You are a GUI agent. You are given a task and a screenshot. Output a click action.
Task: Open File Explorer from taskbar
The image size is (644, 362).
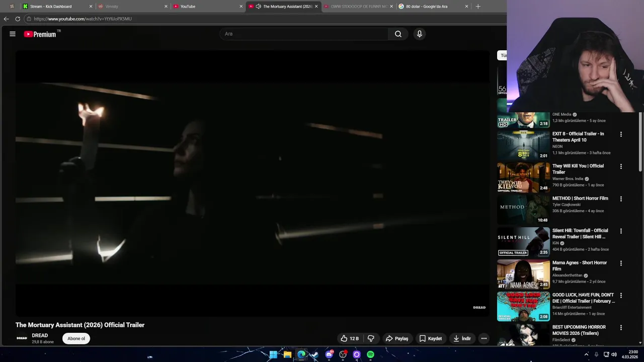pos(287,354)
